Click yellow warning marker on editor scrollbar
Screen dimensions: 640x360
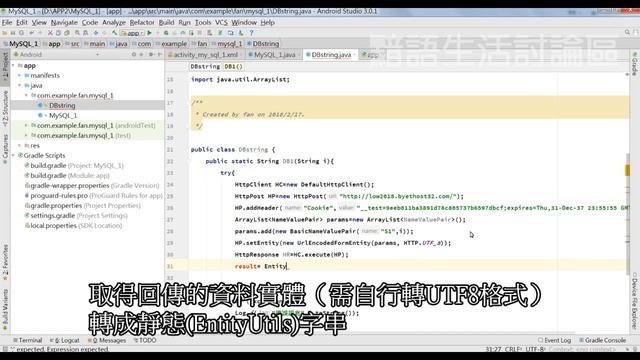[627, 170]
